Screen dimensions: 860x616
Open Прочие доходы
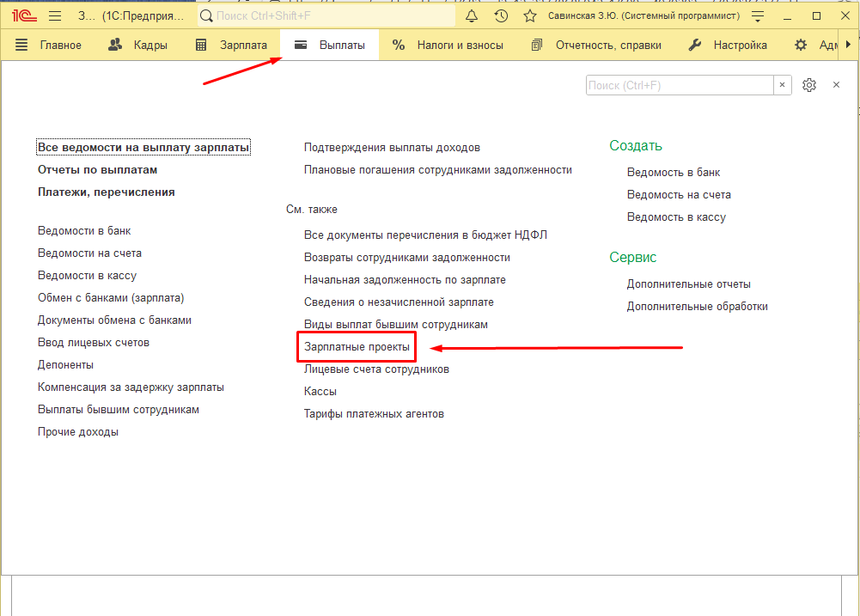(78, 431)
